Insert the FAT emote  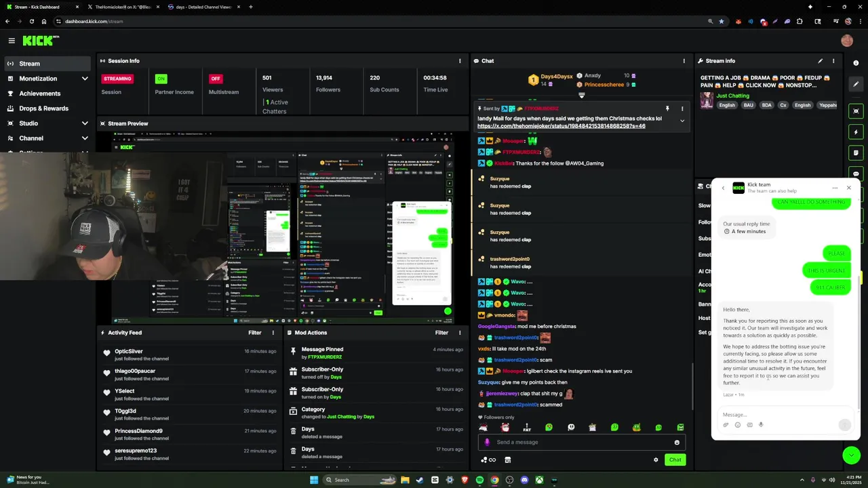pos(527,428)
